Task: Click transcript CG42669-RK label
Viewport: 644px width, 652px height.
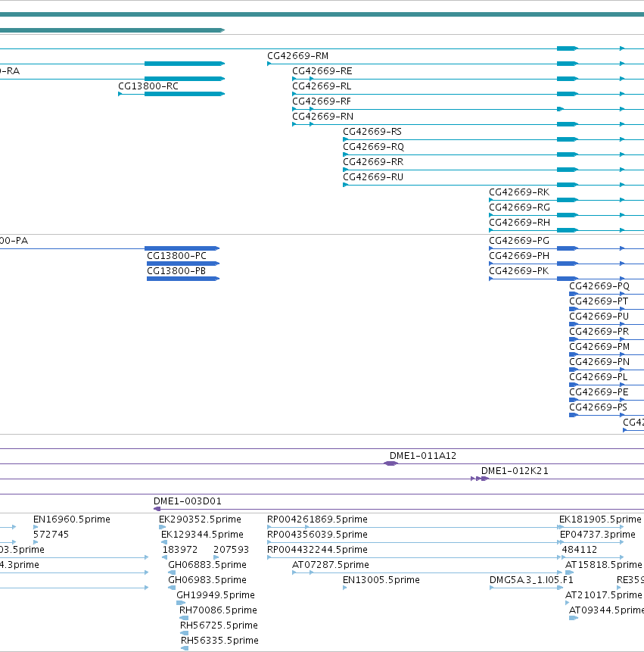Action: click(x=519, y=192)
